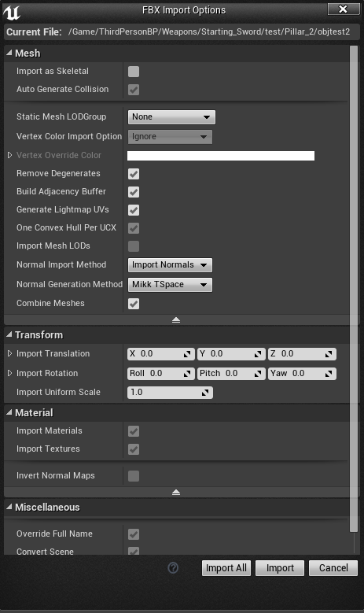Click the spin arrow icon in Import Rotation Pitch

coord(258,374)
